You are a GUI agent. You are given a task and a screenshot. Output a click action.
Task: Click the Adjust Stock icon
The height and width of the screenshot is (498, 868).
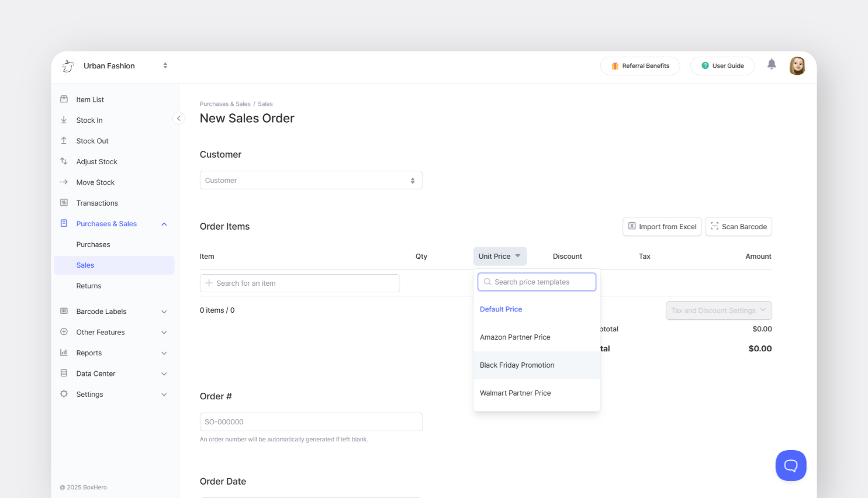tap(64, 161)
